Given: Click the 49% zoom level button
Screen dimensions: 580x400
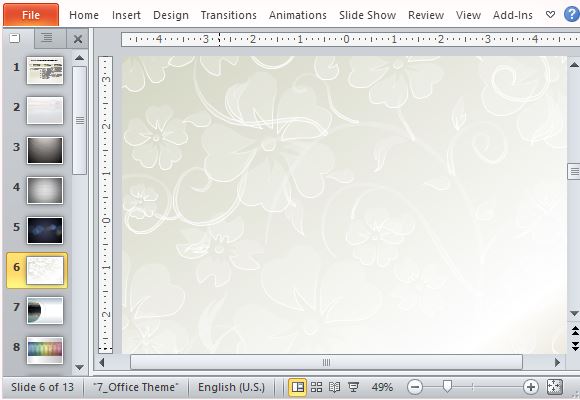Looking at the screenshot, I should pos(382,387).
